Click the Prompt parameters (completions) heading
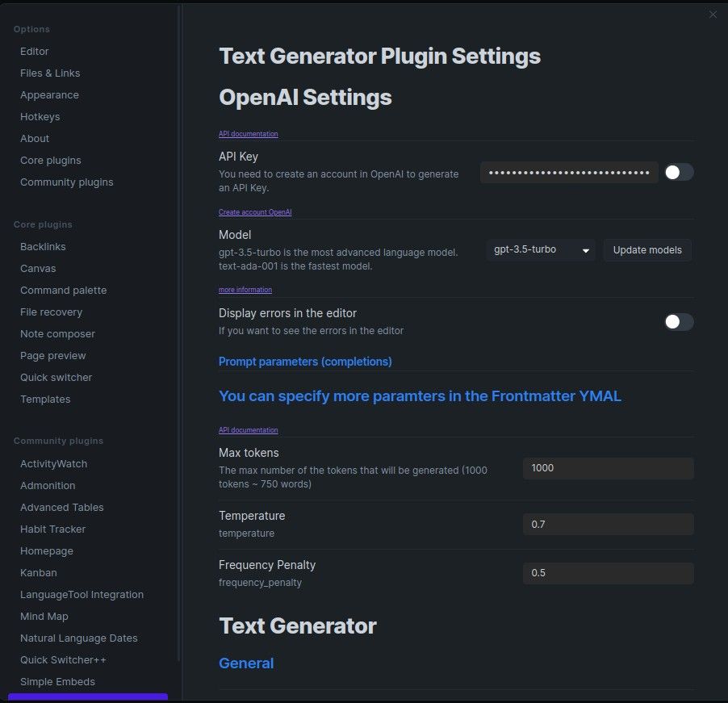The height and width of the screenshot is (703, 728). point(305,362)
